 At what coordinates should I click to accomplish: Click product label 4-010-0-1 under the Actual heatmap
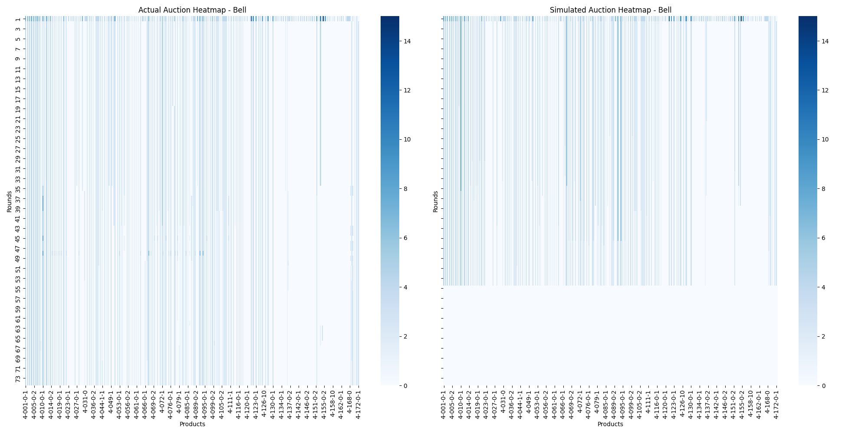(43, 404)
